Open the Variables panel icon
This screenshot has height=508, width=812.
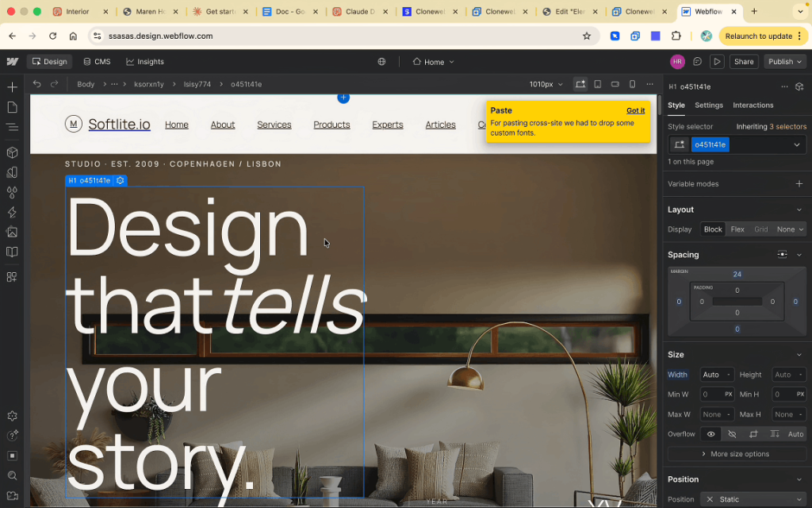pos(12,172)
